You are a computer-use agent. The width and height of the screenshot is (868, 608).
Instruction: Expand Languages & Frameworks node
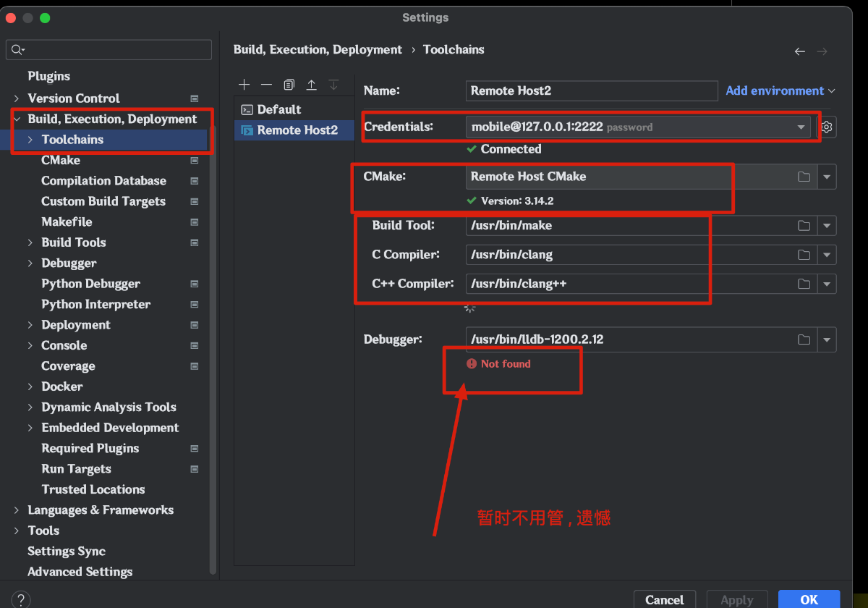click(17, 510)
